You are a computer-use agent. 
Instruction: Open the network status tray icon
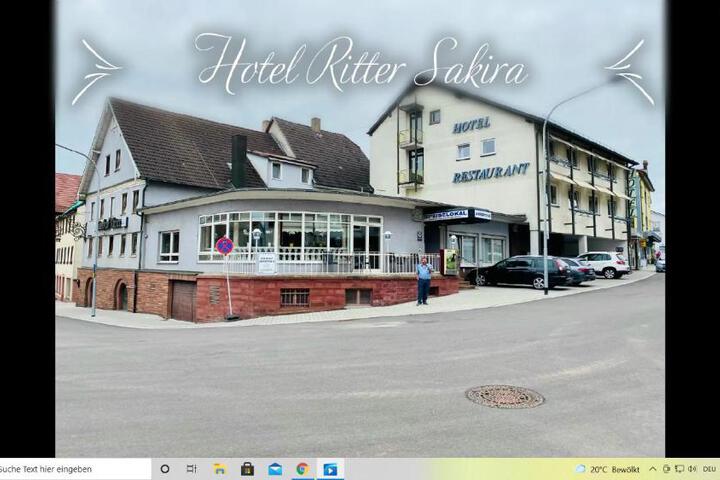click(x=679, y=469)
